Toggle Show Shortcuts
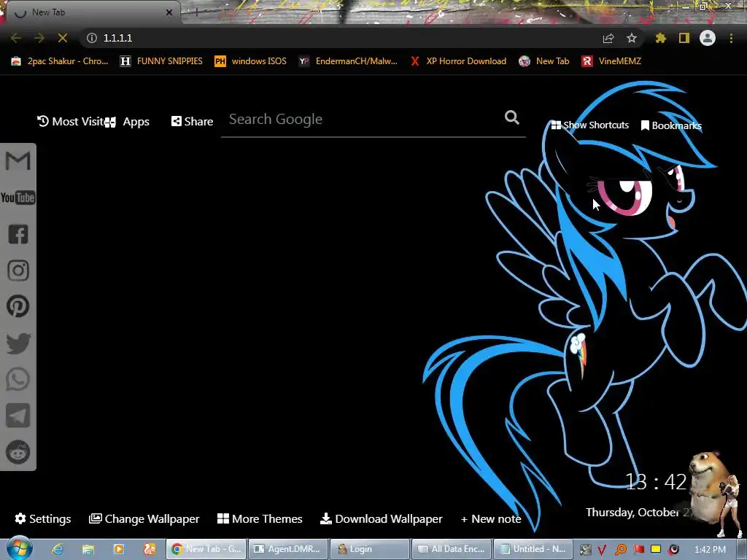Viewport: 747px width, 560px height. [x=589, y=125]
